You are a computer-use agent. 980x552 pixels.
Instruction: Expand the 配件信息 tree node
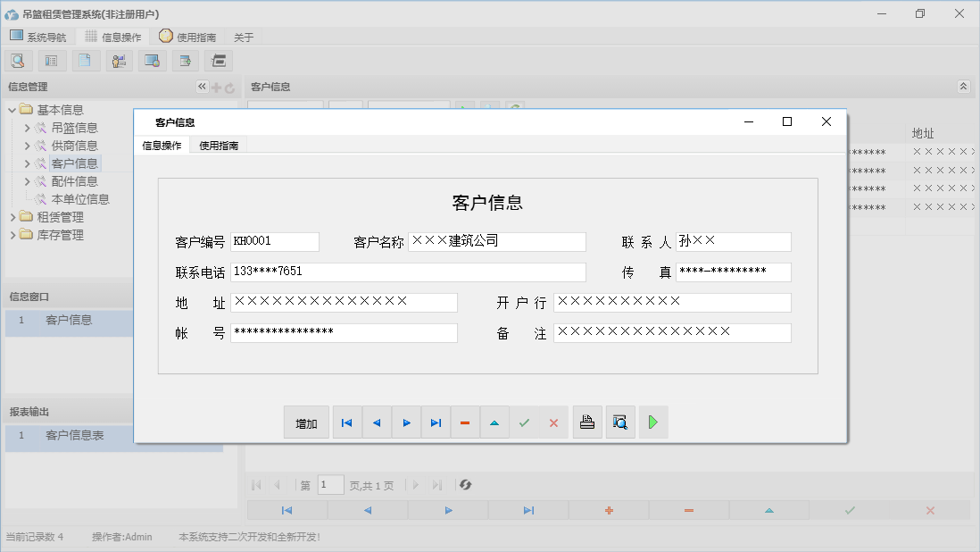coord(27,181)
